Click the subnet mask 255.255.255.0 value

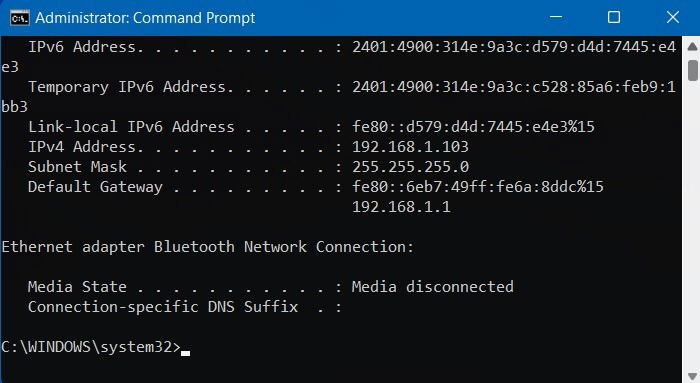410,167
